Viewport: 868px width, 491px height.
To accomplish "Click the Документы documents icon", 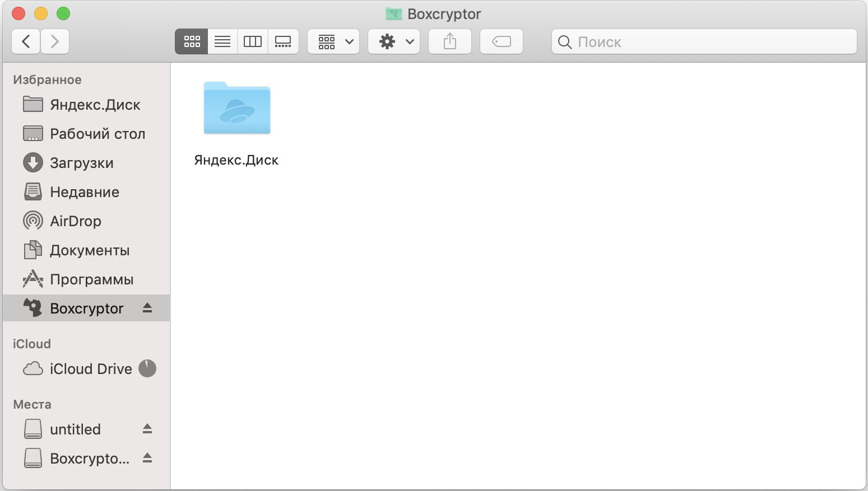I will [33, 250].
